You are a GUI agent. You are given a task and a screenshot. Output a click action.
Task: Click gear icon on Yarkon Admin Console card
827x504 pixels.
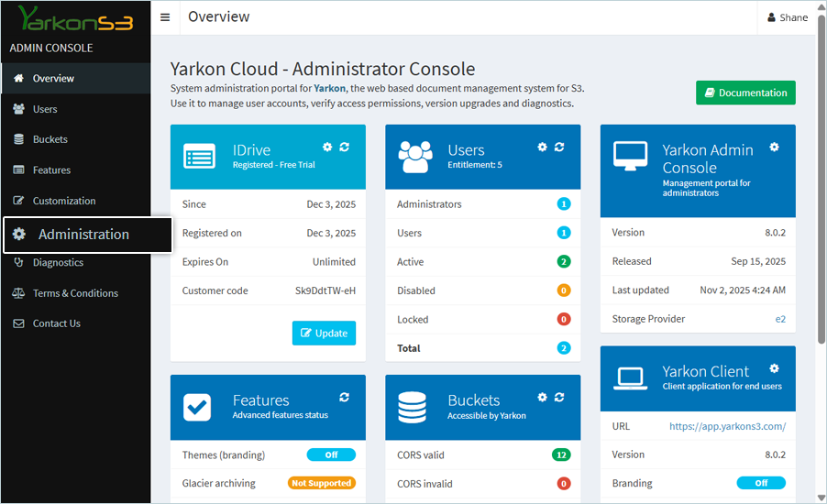coord(774,147)
